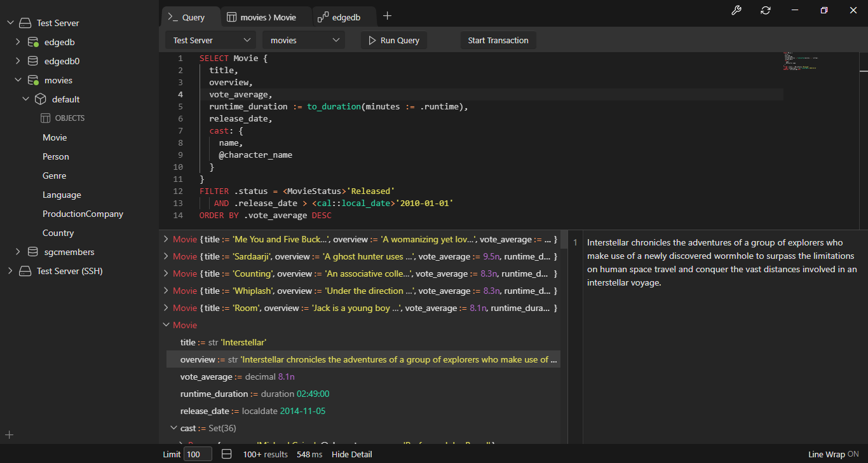
Task: Expand the edgedb database node
Action: coord(18,42)
